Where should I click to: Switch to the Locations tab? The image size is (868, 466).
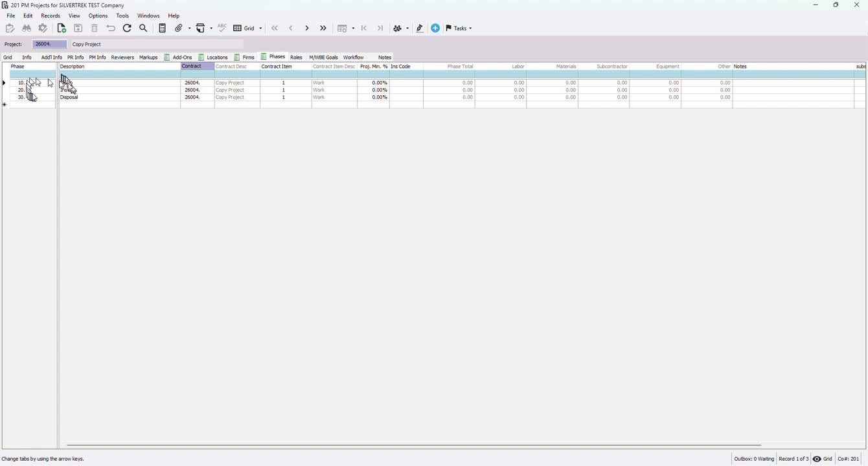tap(213, 58)
